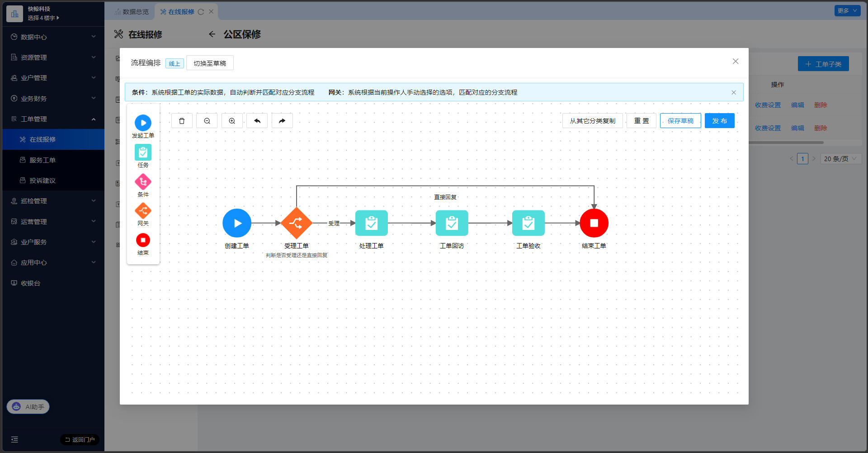Switch to the 数据总览 tab
Image resolution: width=868 pixels, height=453 pixels.
coord(132,12)
